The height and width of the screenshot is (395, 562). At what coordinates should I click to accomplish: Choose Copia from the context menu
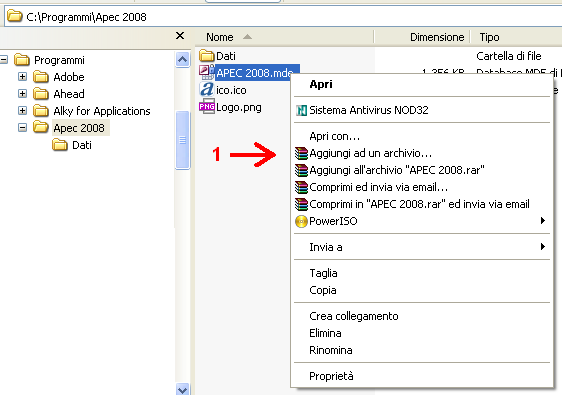[x=422, y=290]
